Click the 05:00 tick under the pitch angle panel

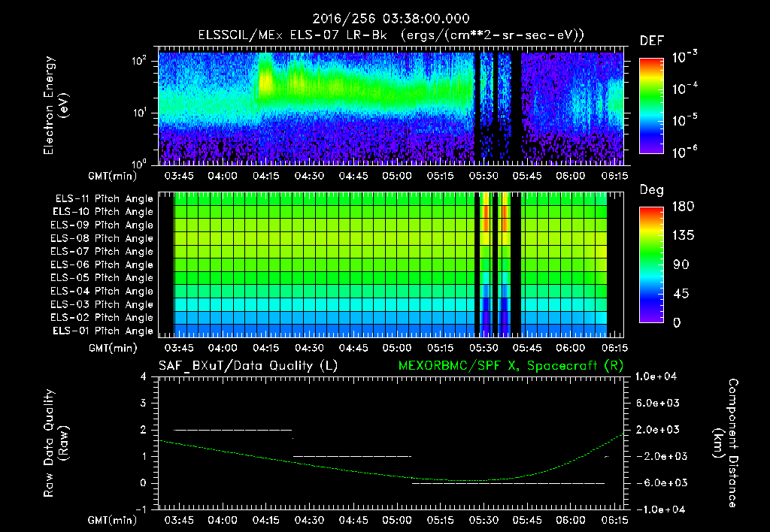click(x=397, y=349)
